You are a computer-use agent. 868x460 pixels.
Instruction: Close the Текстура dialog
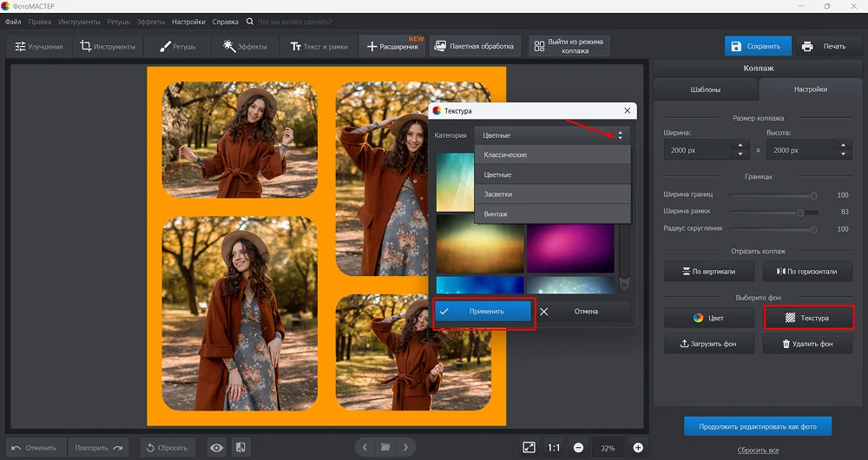(x=628, y=111)
